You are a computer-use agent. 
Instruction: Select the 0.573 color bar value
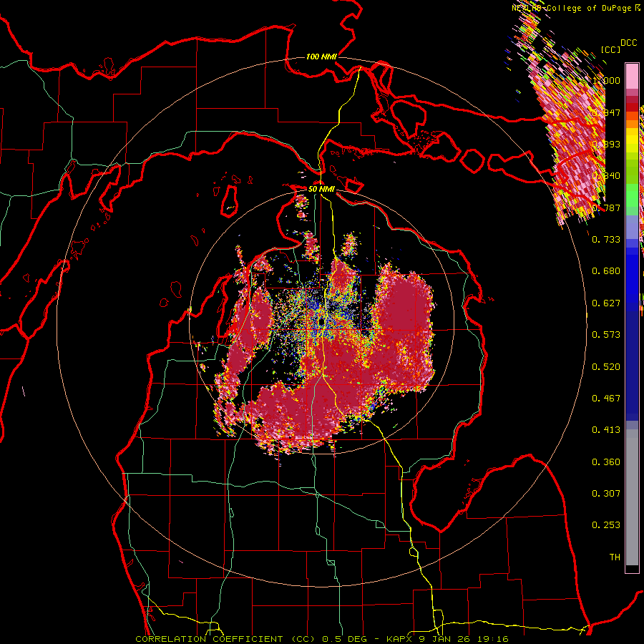click(x=606, y=335)
